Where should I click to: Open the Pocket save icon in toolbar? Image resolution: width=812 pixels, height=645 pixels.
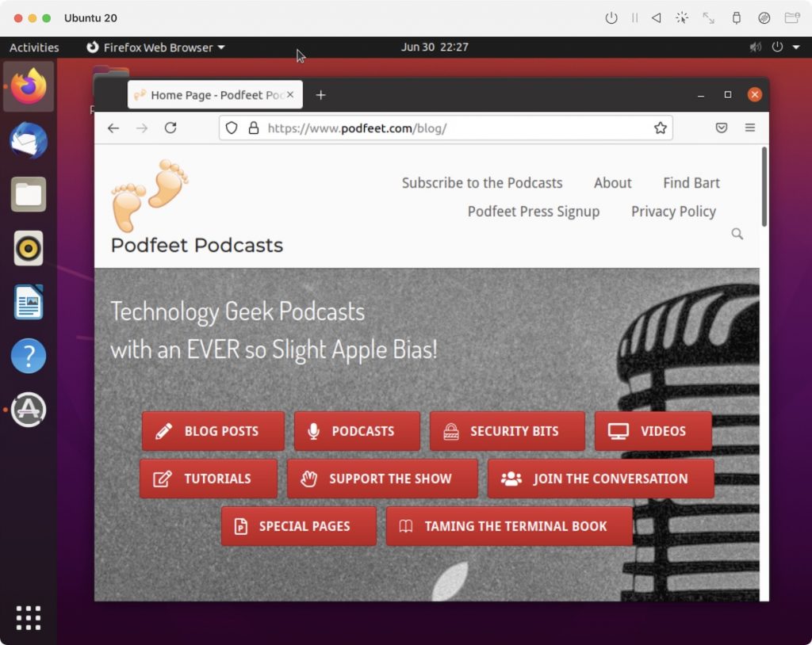722,128
